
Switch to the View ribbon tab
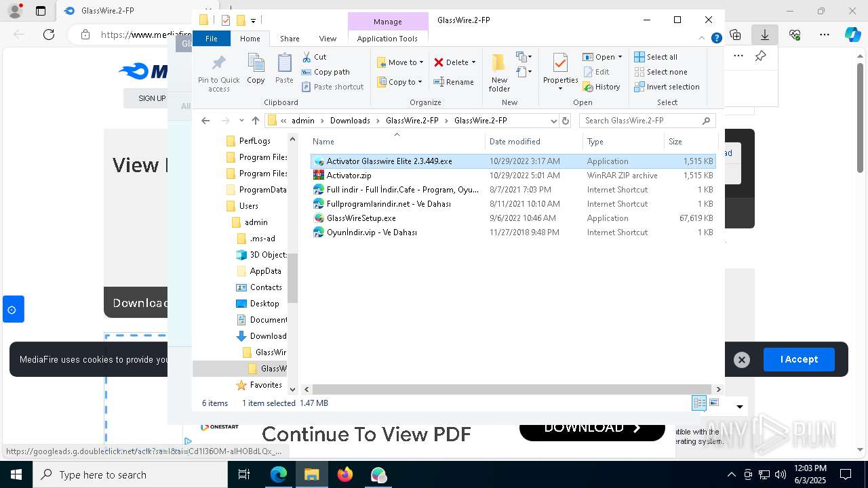click(328, 39)
